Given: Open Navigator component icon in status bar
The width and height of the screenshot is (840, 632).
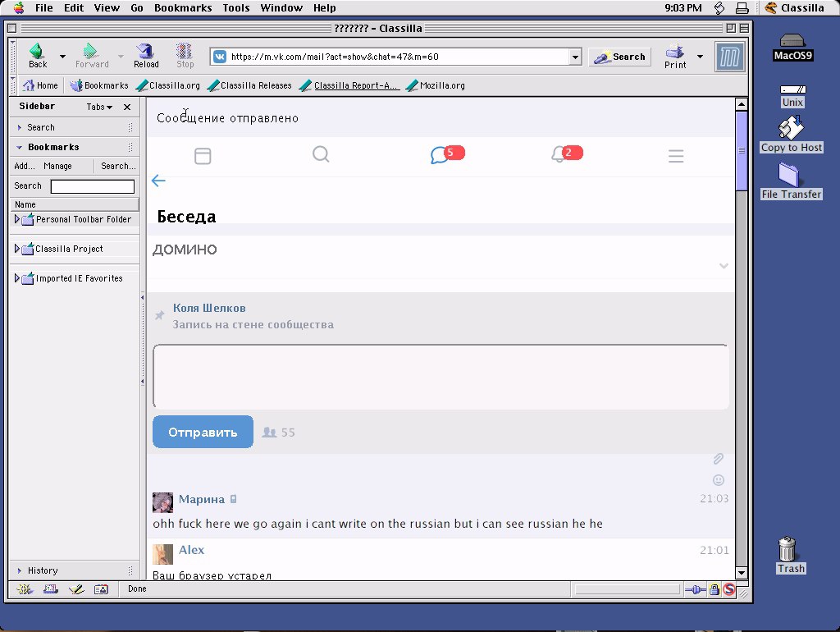Looking at the screenshot, I should (24, 589).
